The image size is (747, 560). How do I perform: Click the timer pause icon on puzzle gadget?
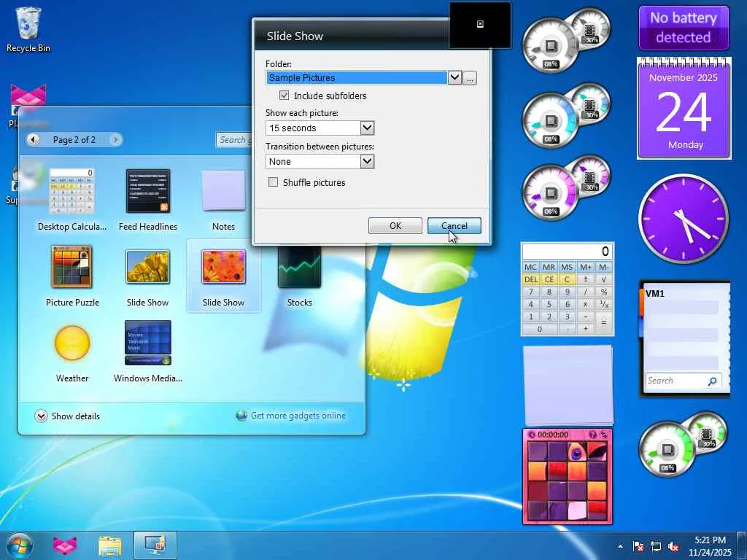(532, 435)
